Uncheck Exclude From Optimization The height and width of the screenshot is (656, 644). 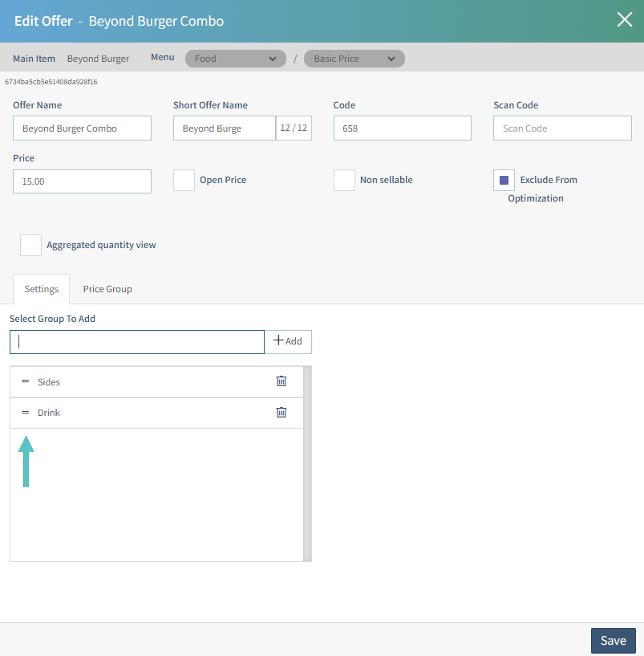(x=504, y=180)
